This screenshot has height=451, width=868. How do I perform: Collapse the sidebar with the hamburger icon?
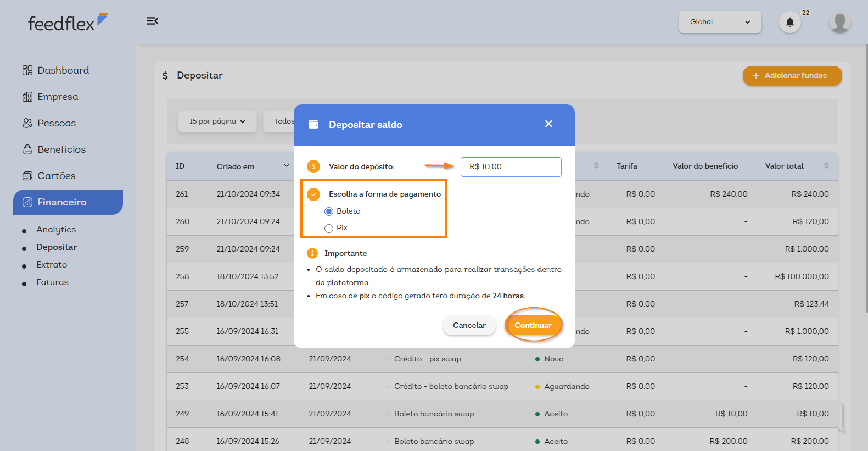[x=152, y=21]
